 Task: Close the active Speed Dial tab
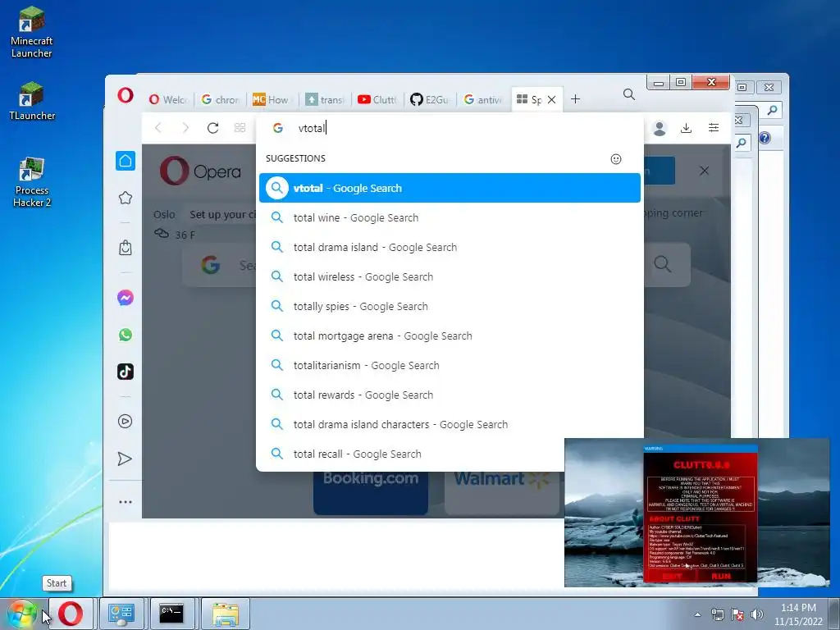coord(551,99)
